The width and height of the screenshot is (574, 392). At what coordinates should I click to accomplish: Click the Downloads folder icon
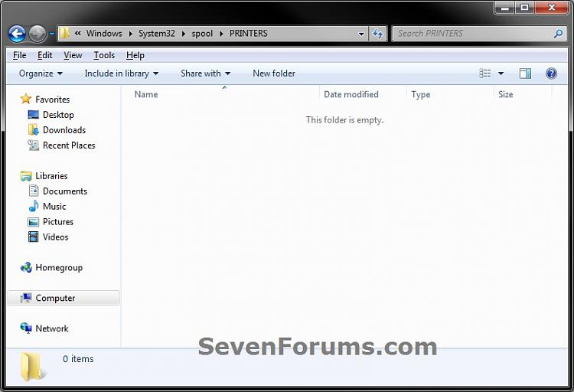(x=34, y=129)
